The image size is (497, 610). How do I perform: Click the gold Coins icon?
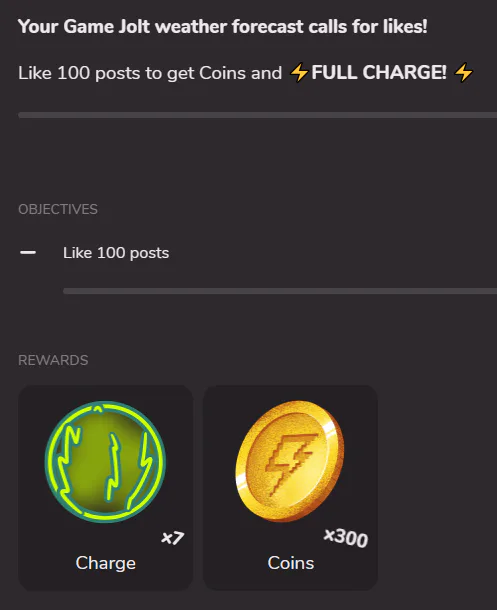[x=290, y=461]
